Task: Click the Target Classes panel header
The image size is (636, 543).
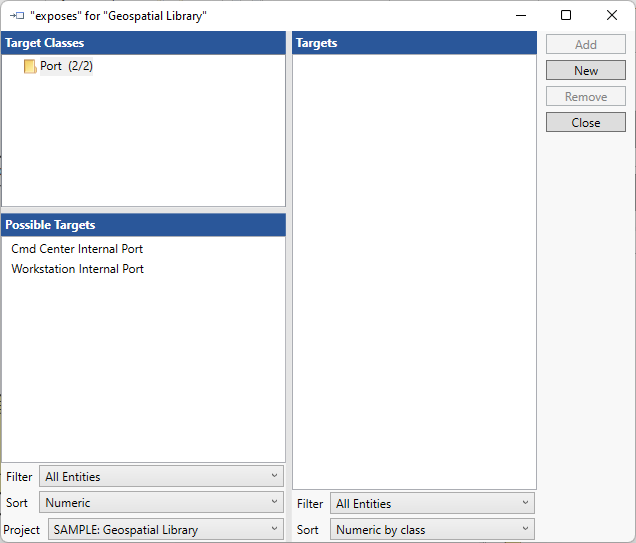Action: click(143, 43)
